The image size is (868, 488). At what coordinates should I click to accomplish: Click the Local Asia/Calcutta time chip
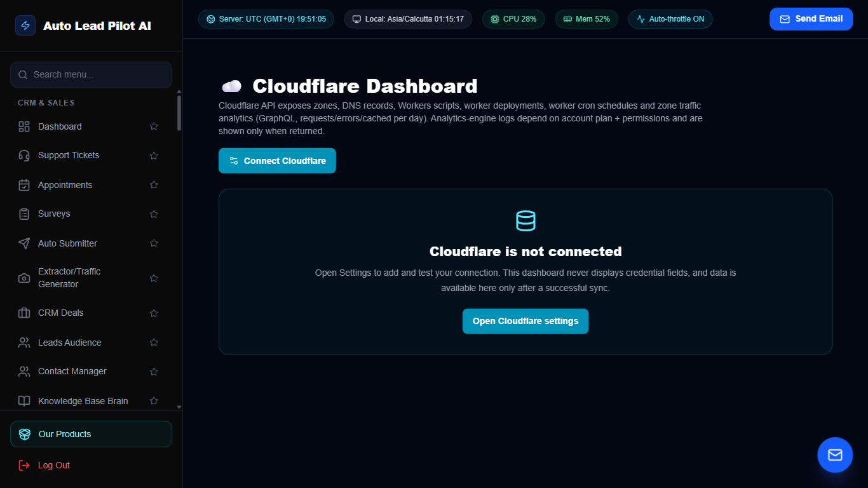pyautogui.click(x=409, y=19)
